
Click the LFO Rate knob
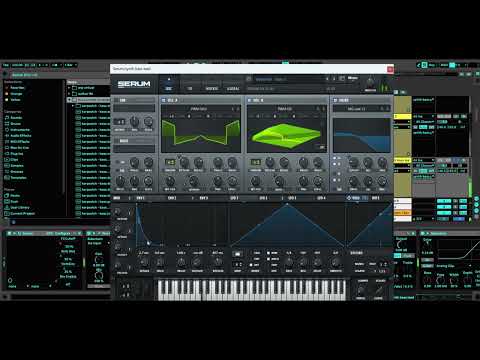[289, 262]
